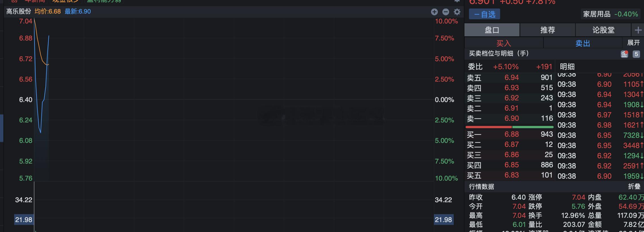Switch to the 论股堂 tab

(x=603, y=30)
